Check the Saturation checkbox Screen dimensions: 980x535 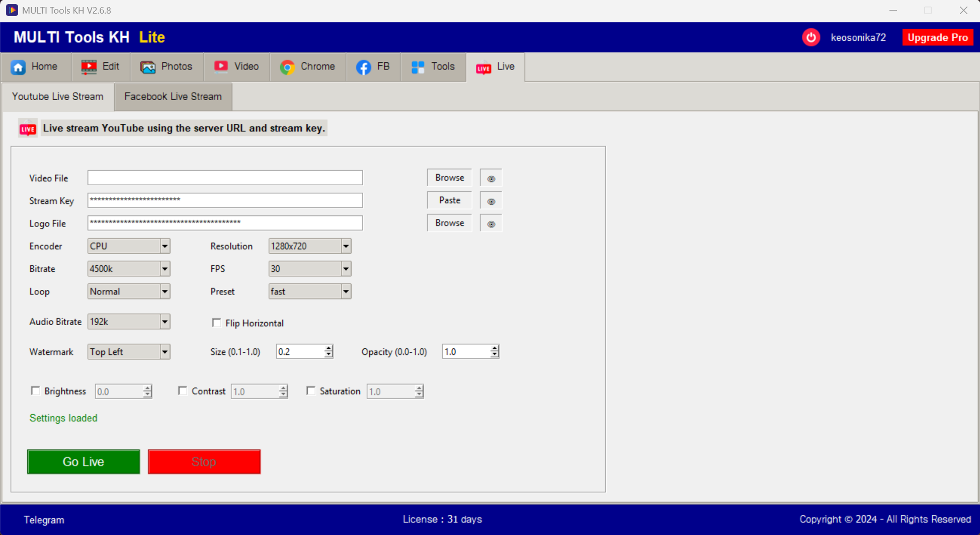(311, 391)
